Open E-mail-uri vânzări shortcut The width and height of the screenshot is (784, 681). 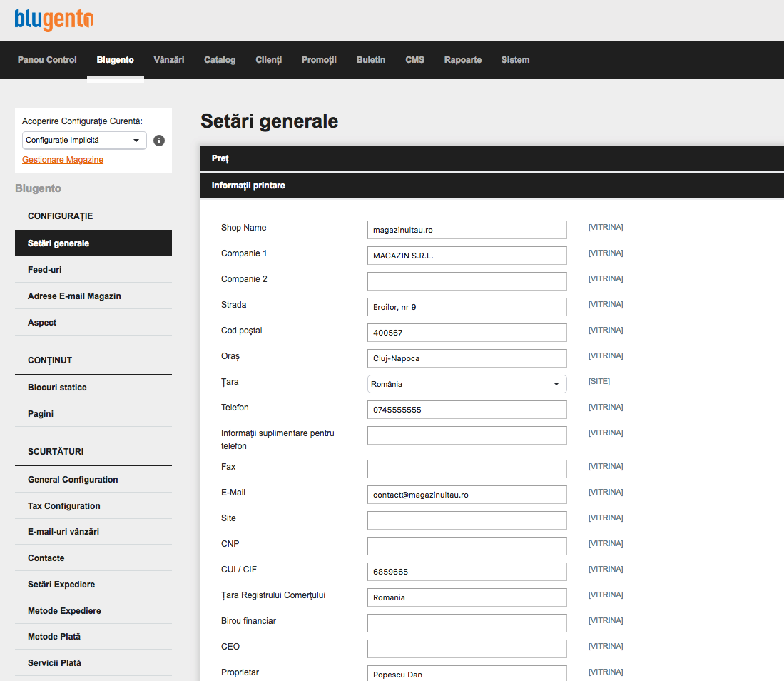tap(93, 531)
